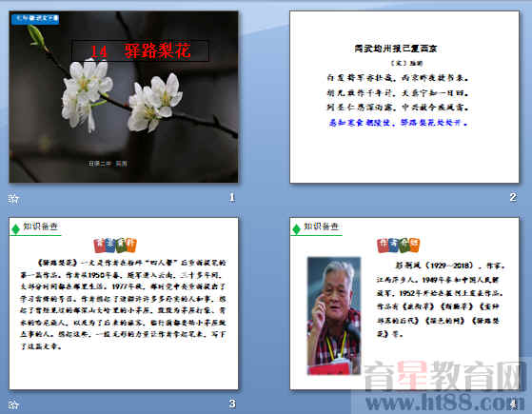Click the 知识备查 heading on slide 4
532x414 pixels.
tap(322, 227)
